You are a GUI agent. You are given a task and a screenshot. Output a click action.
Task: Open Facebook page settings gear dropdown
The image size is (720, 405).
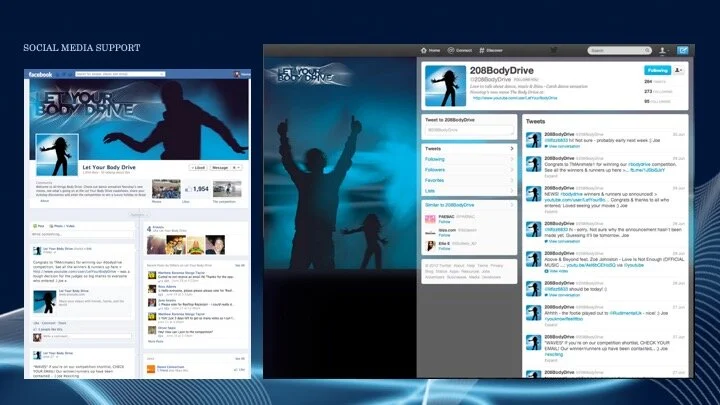236,168
